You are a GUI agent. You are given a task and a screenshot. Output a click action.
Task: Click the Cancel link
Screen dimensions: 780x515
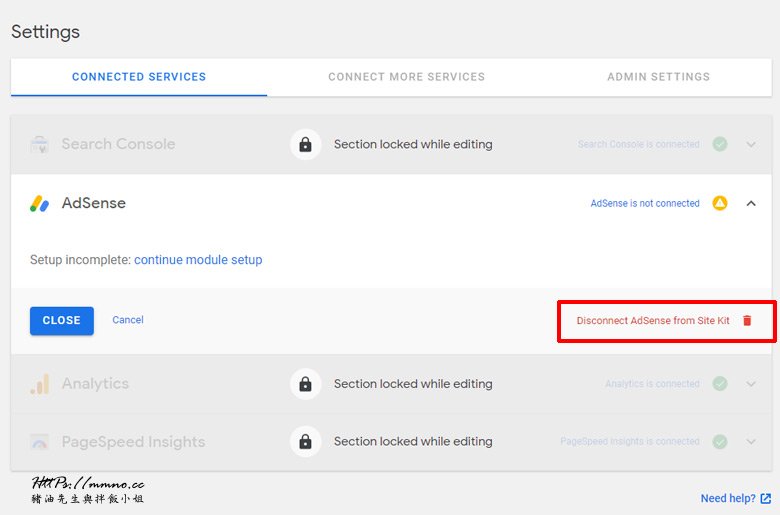click(x=128, y=320)
